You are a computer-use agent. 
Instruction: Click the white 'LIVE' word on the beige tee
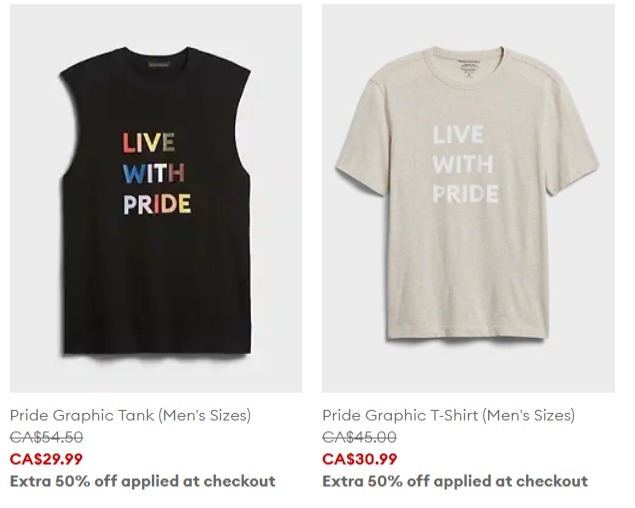pos(458,134)
